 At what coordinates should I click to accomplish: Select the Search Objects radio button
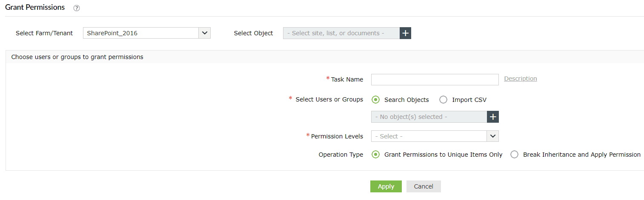pos(375,100)
